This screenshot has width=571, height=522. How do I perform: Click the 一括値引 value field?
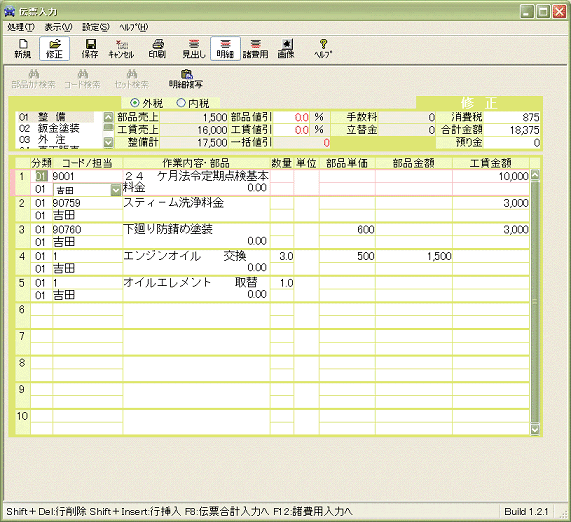click(302, 142)
